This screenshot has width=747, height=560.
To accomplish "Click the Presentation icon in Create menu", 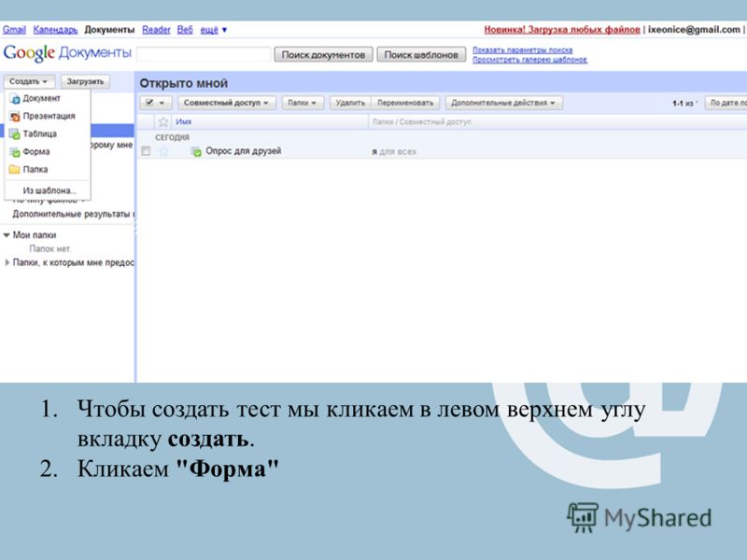I will coord(15,116).
